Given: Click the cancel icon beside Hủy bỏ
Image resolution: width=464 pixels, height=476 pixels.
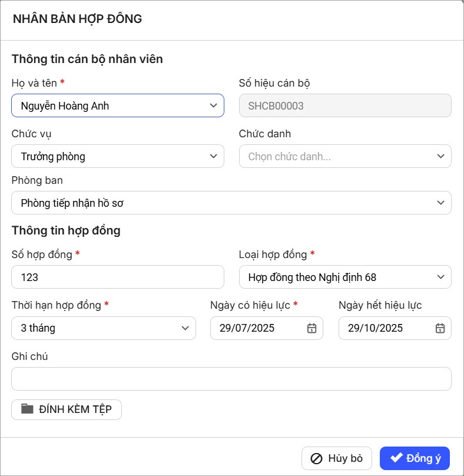Looking at the screenshot, I should [316, 458].
